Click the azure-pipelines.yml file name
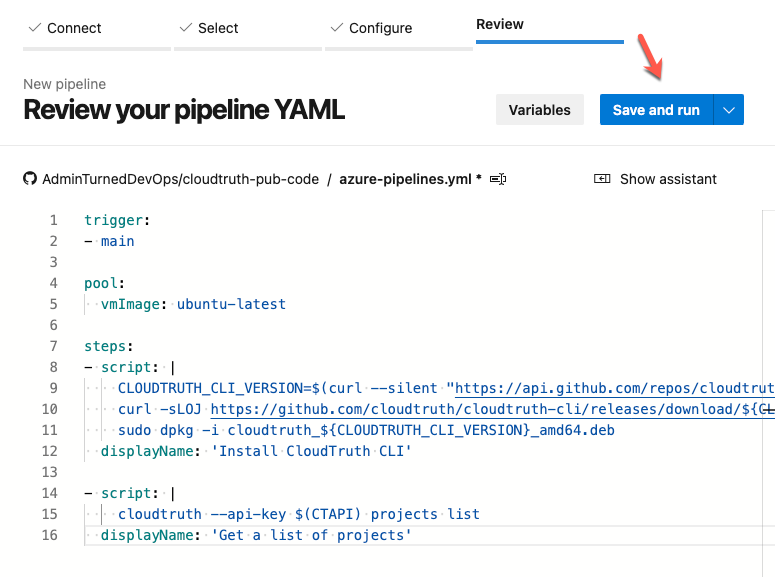Viewport: 775px width, 577px height. (405, 179)
